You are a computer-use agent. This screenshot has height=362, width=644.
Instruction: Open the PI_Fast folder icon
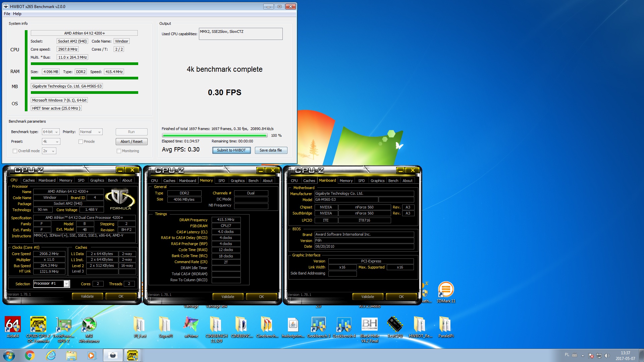pos(140,327)
